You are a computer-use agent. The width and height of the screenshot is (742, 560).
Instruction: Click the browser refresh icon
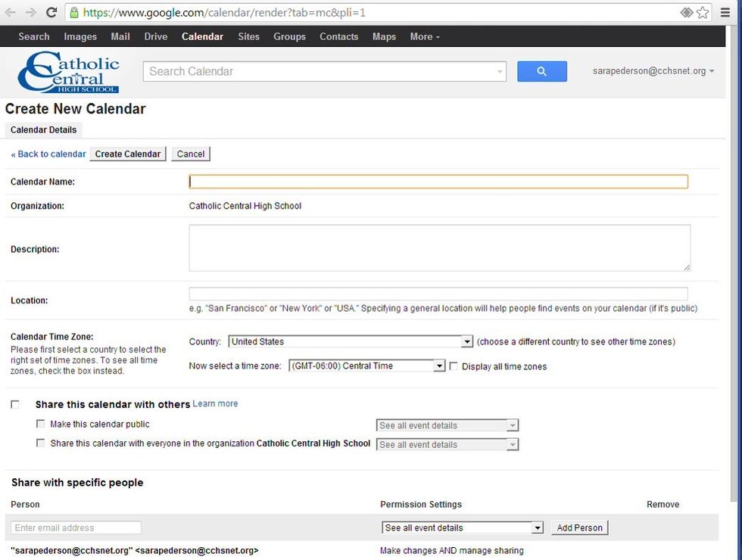(x=51, y=11)
